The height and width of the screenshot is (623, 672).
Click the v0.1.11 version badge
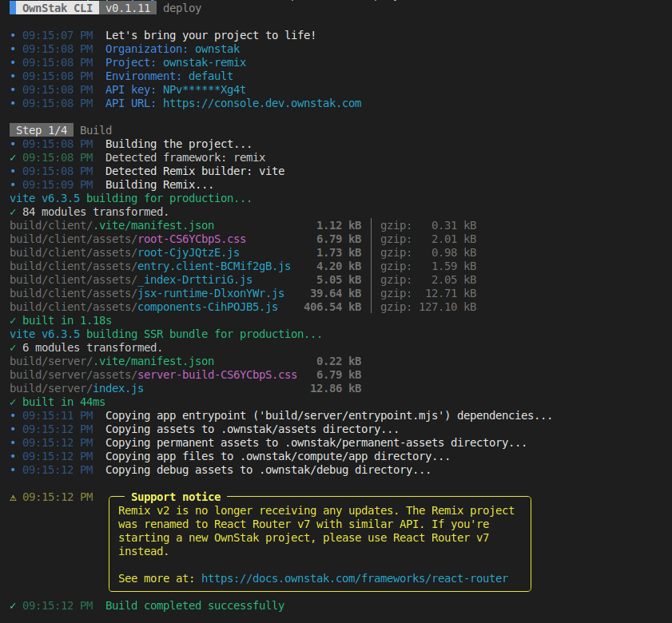click(128, 8)
